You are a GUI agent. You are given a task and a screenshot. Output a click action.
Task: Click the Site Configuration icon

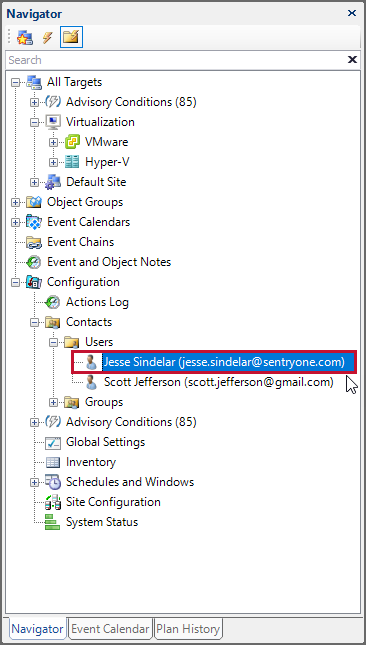(x=53, y=503)
